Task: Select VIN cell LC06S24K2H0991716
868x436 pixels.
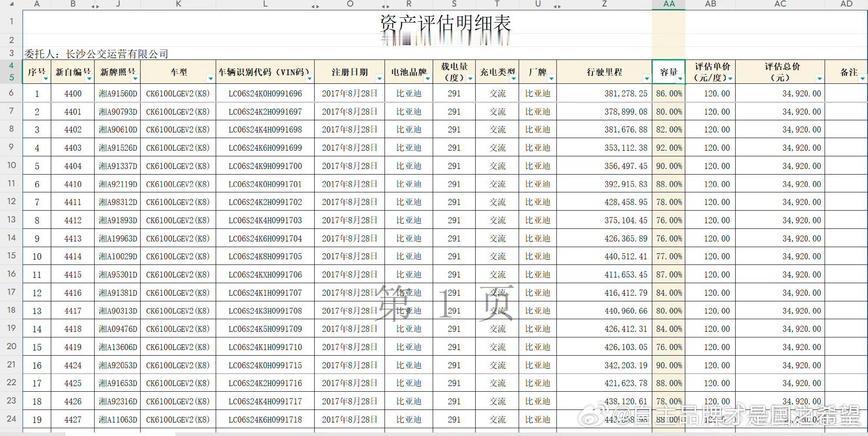Action: pos(265,383)
